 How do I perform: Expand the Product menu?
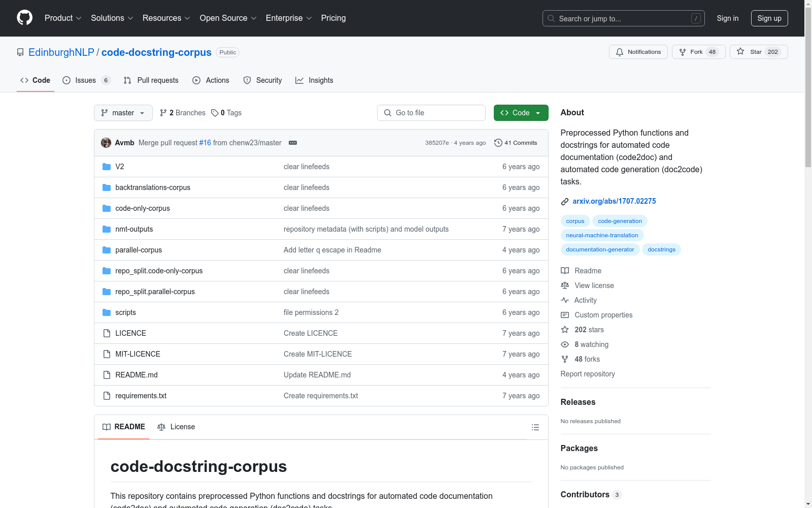tap(63, 18)
